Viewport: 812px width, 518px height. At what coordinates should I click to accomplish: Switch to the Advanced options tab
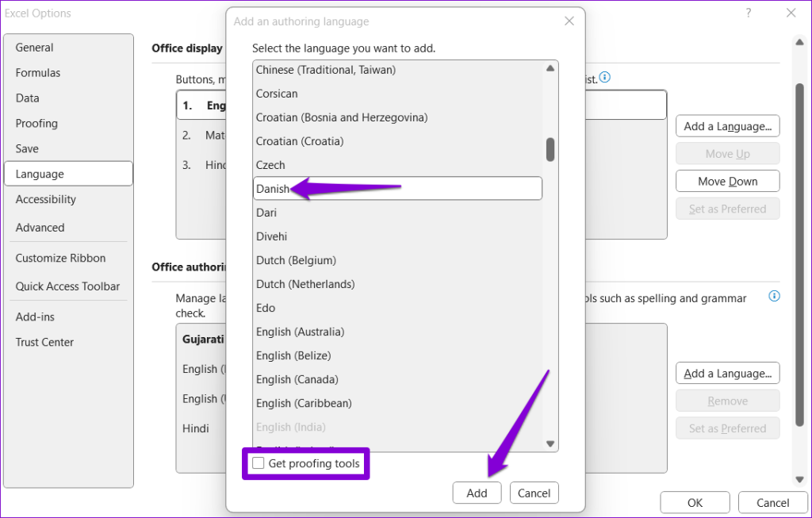coord(68,228)
